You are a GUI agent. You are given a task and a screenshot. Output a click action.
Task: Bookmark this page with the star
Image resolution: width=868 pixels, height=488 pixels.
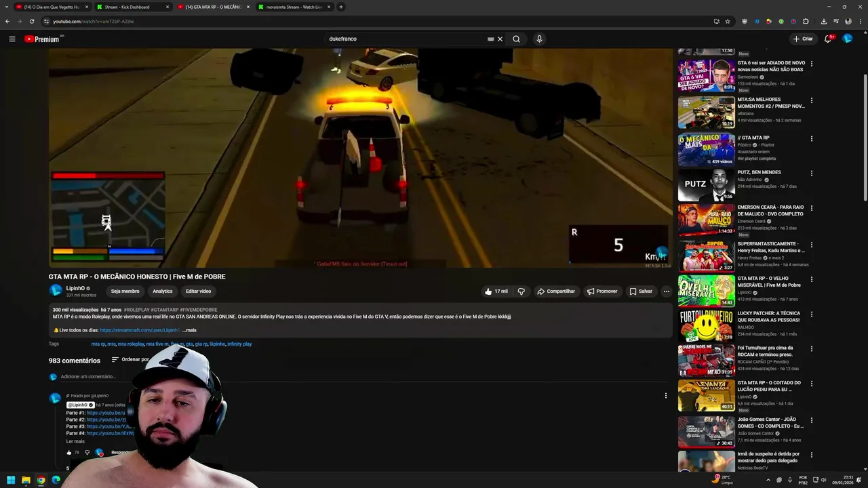(728, 21)
